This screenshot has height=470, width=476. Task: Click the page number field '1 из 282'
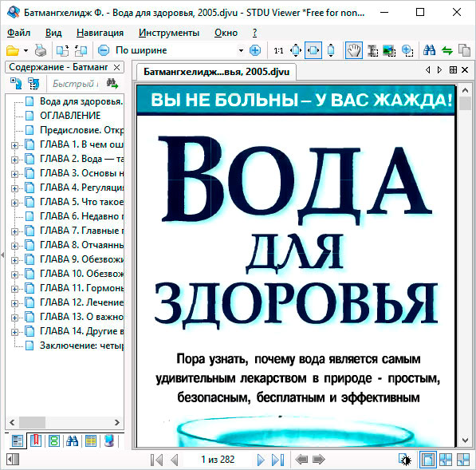(x=218, y=460)
